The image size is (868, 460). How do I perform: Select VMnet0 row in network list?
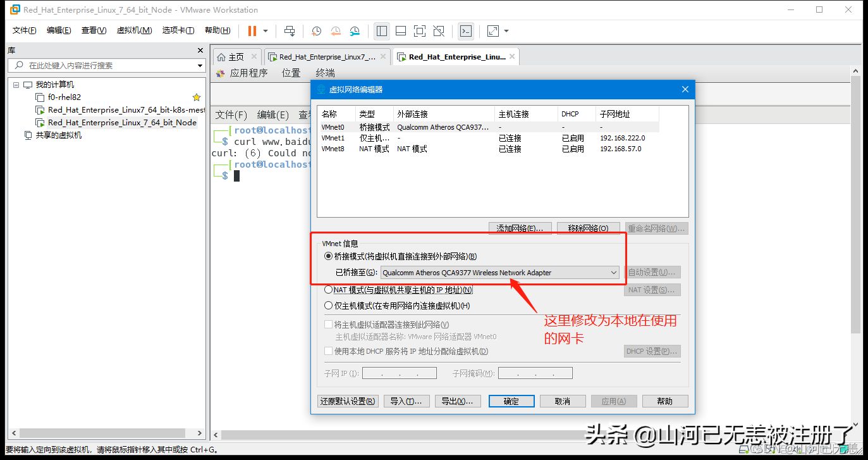click(489, 127)
